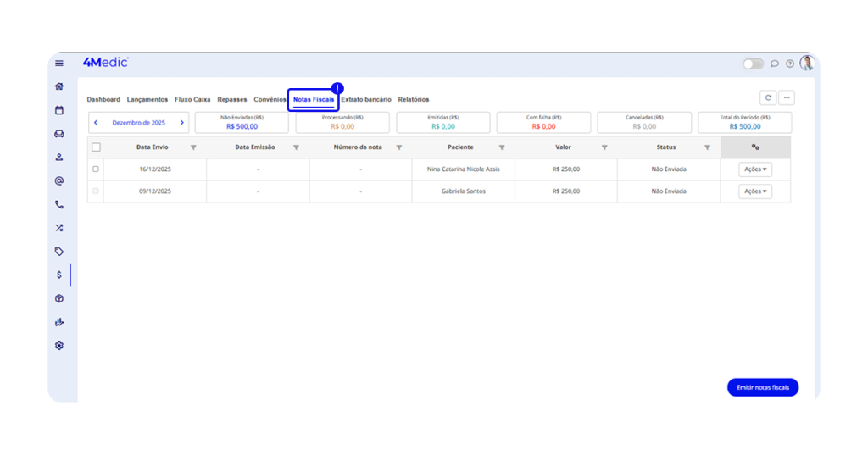Click the tag icon in sidebar
This screenshot has width=868, height=455.
point(59,252)
